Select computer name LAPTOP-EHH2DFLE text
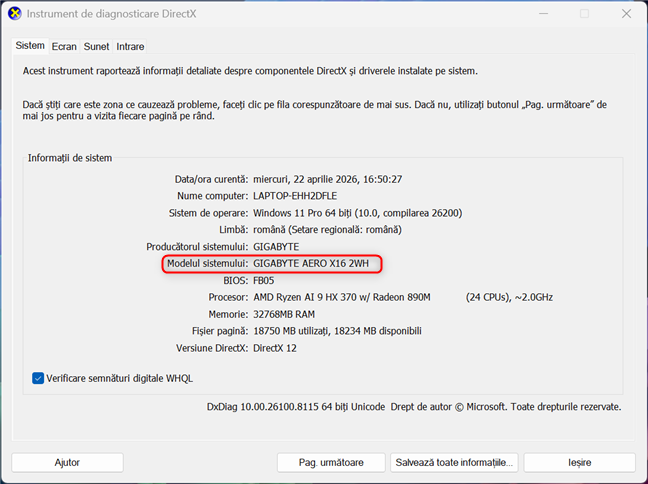Screen dimensions: 648x484 point(295,196)
